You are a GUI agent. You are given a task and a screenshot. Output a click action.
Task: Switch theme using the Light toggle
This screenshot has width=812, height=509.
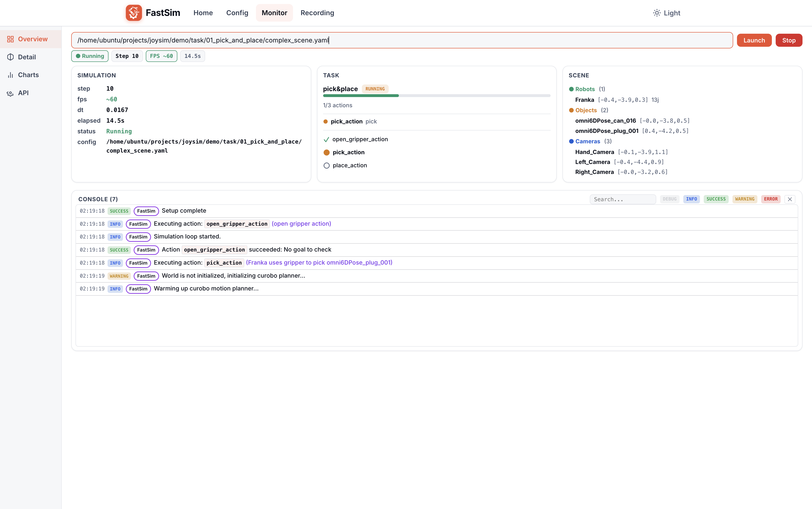[667, 13]
